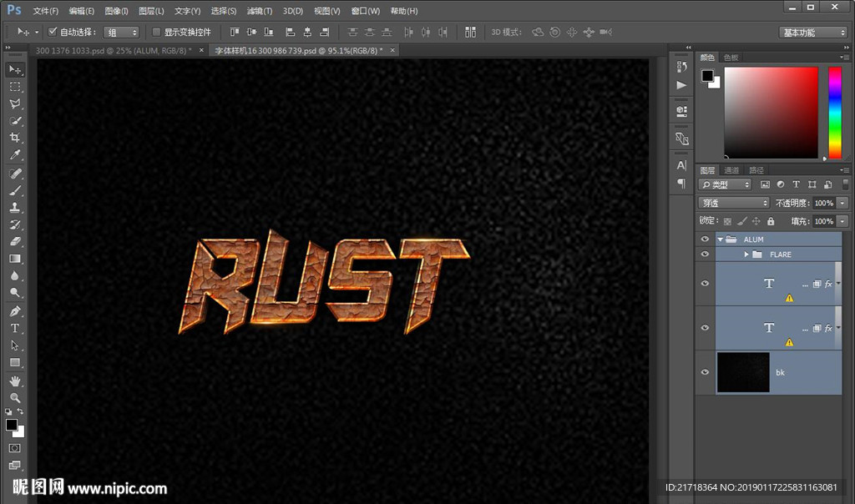Filter layers by adjustment layers icon
Viewport: 855px width, 504px height.
pyautogui.click(x=781, y=184)
